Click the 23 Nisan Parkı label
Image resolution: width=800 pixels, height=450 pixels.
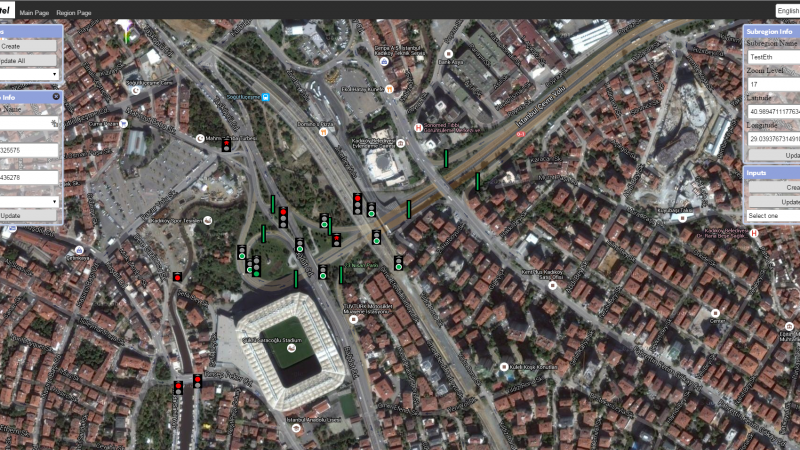[x=362, y=265]
